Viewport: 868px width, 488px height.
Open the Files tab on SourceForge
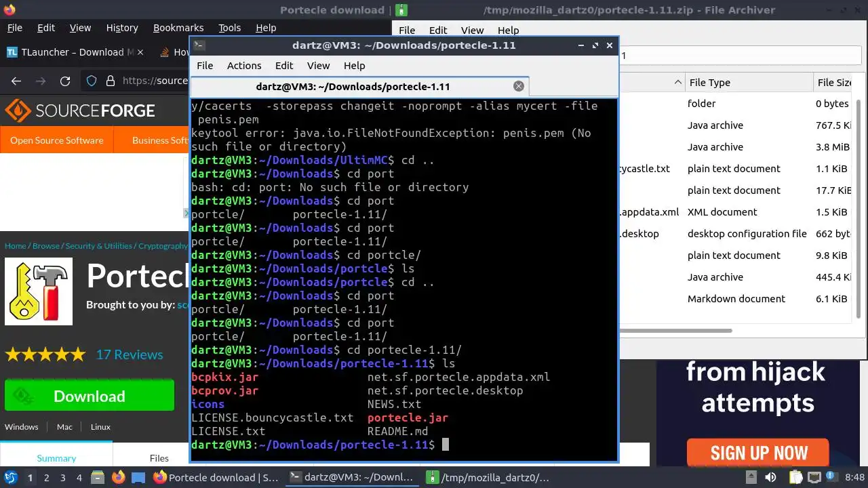click(159, 458)
